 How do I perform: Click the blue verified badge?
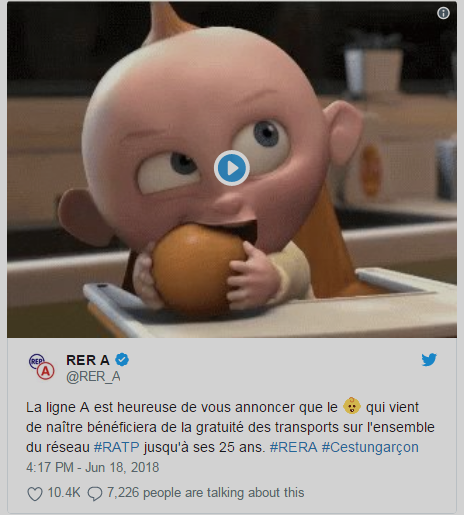coord(122,360)
